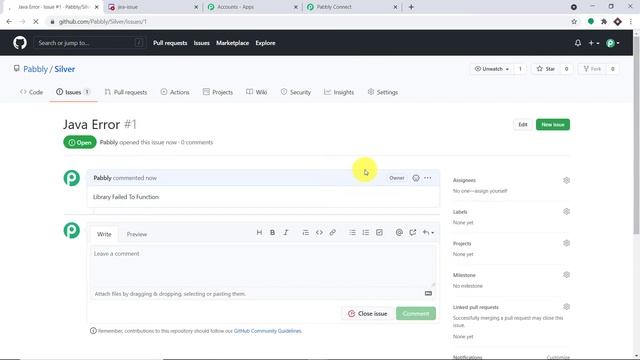Add a link in the comment
Viewport: 640px width, 360px height.
click(333, 233)
